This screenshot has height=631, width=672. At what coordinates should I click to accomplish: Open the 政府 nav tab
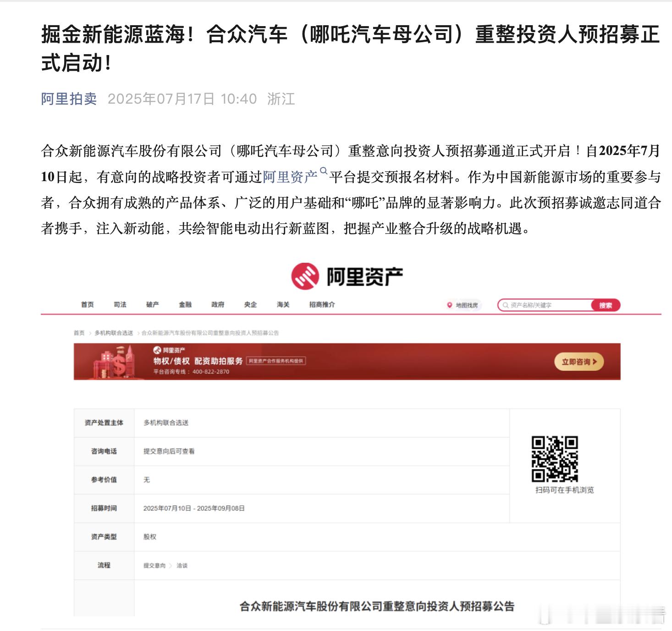218,304
